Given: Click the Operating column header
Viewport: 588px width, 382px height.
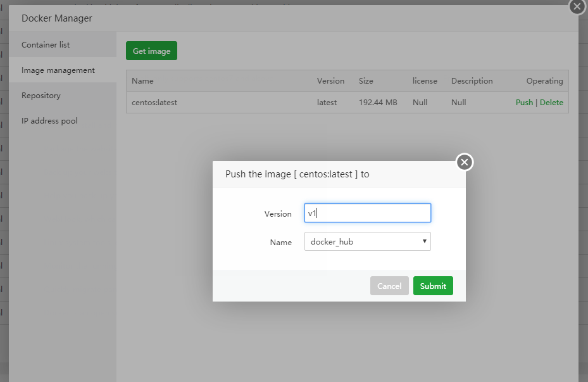Looking at the screenshot, I should pyautogui.click(x=544, y=81).
